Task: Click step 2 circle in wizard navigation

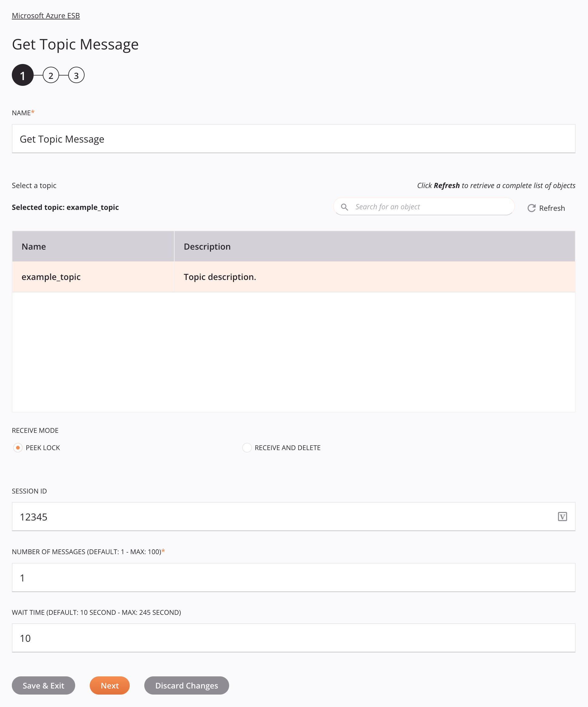Action: (x=51, y=75)
